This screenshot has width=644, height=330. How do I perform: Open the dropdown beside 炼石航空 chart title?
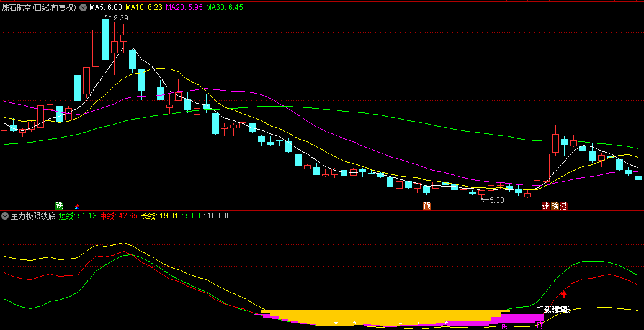83,7
